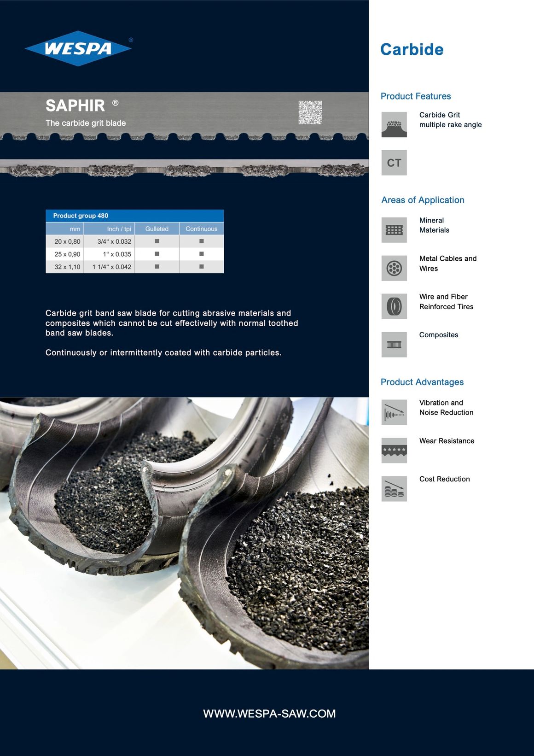
Task: Click the 25 x 0,90 cell
Action: tap(65, 254)
